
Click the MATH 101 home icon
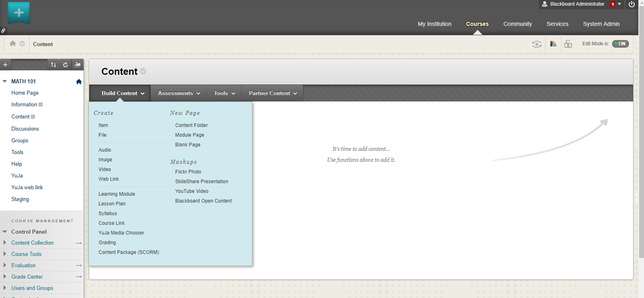tap(79, 82)
